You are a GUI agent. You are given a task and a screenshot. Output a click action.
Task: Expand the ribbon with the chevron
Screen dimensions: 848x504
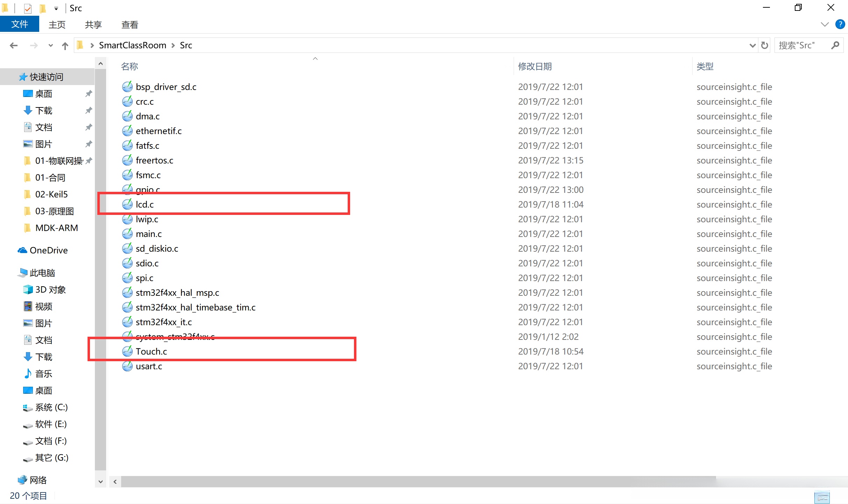coord(825,24)
